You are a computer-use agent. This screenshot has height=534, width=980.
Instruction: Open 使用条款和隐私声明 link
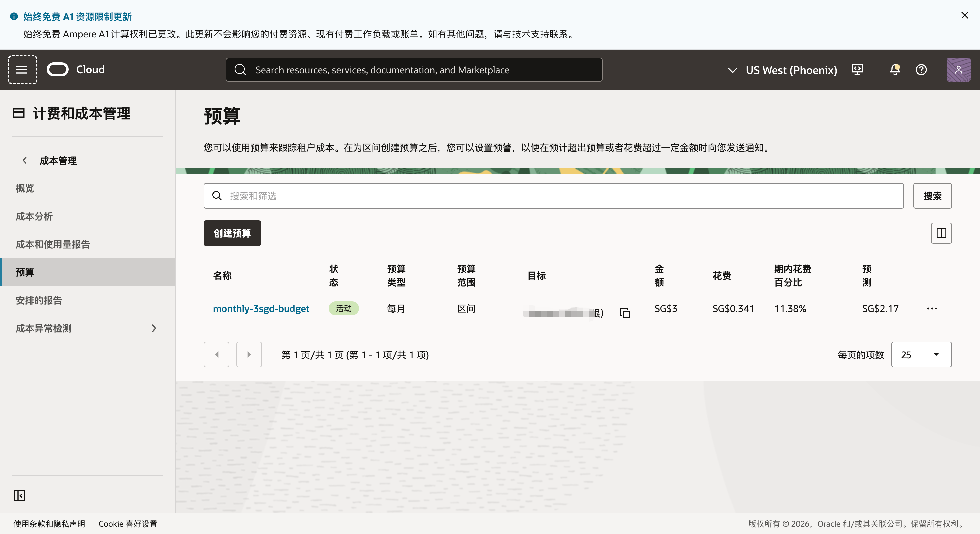[49, 524]
